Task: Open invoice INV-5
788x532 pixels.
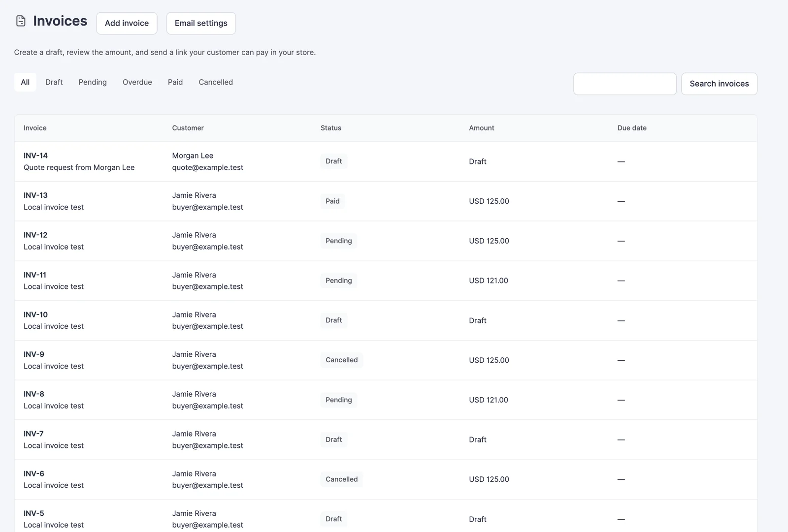Action: coord(34,513)
